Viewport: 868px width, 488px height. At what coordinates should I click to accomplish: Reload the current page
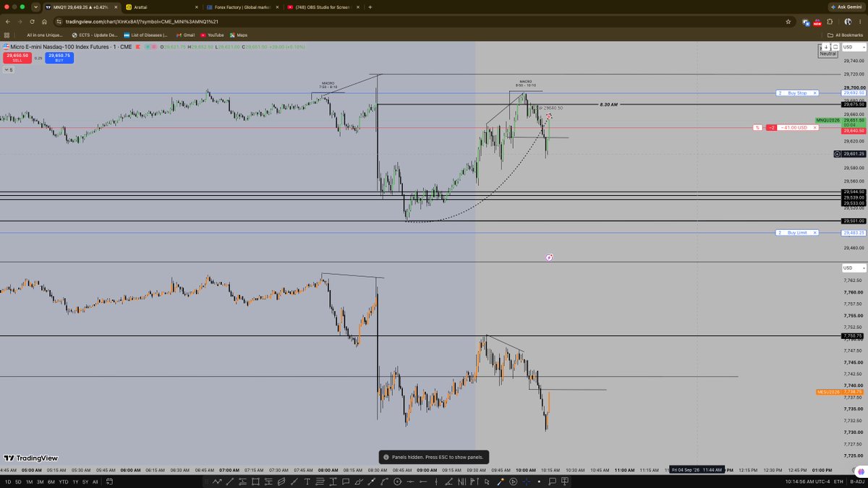[32, 22]
